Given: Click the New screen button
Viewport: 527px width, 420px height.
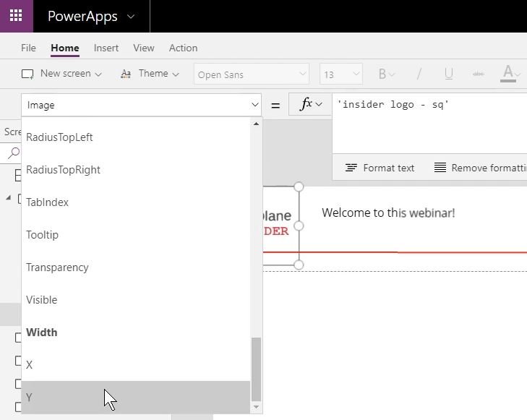Looking at the screenshot, I should [61, 74].
